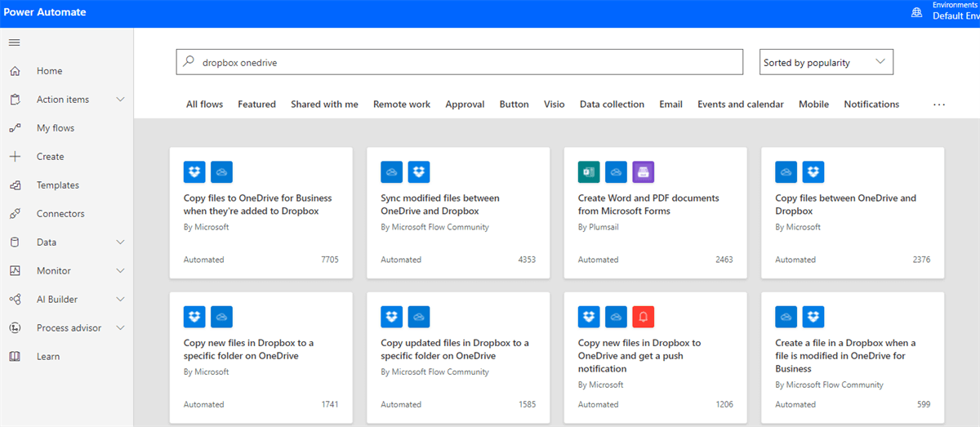Click the Connectors icon in sidebar
The width and height of the screenshot is (980, 427).
[x=15, y=214]
